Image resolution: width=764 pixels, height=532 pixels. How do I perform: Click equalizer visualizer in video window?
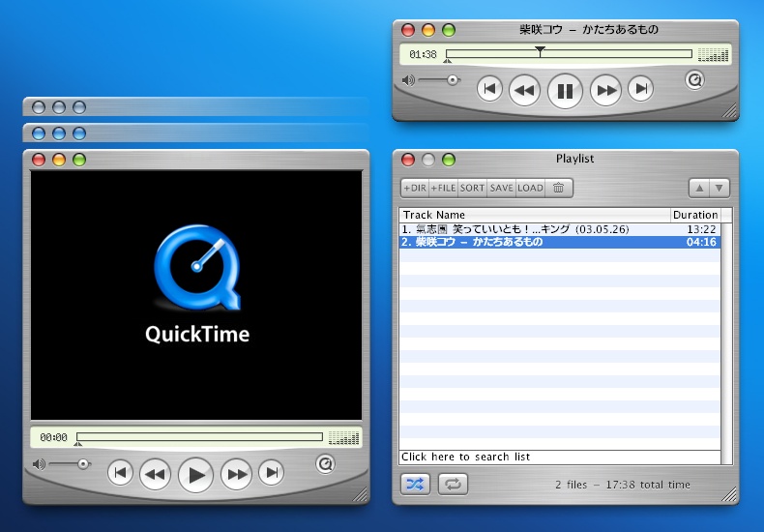pyautogui.click(x=343, y=437)
